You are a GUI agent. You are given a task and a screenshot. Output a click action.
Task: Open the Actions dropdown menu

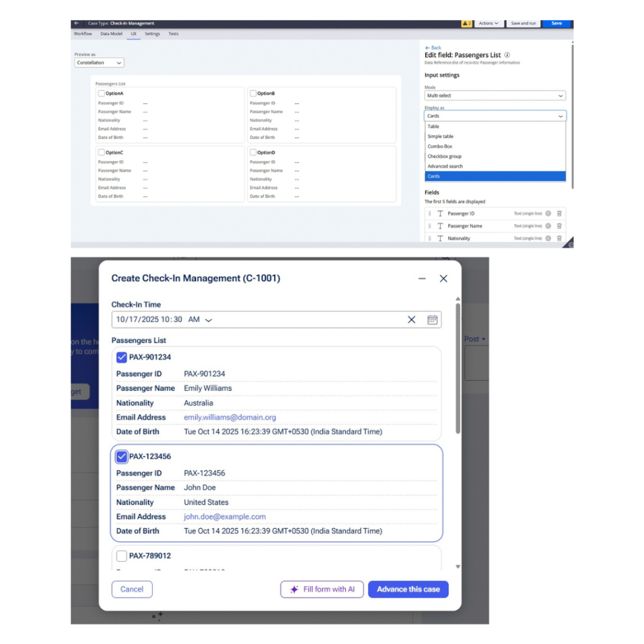point(488,23)
